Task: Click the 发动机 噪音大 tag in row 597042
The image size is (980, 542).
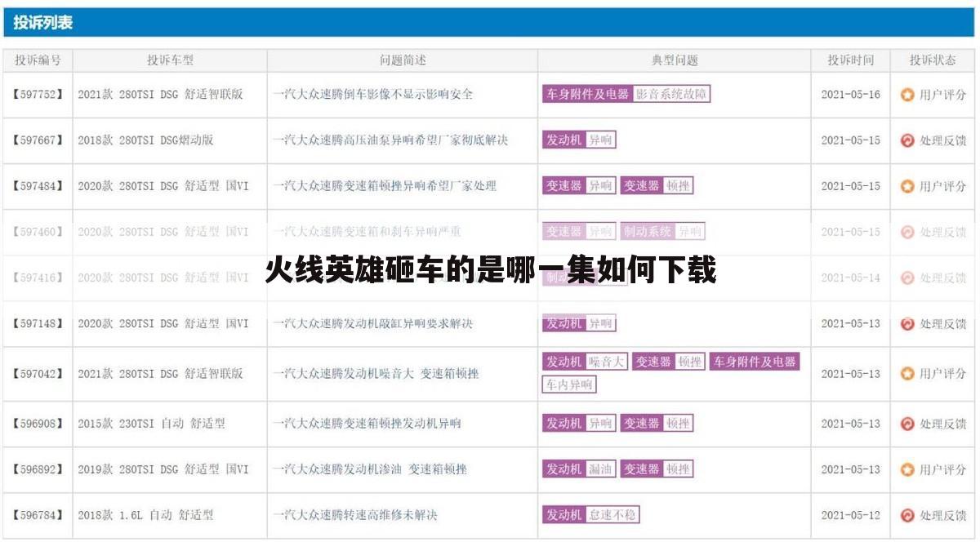Action: point(585,362)
